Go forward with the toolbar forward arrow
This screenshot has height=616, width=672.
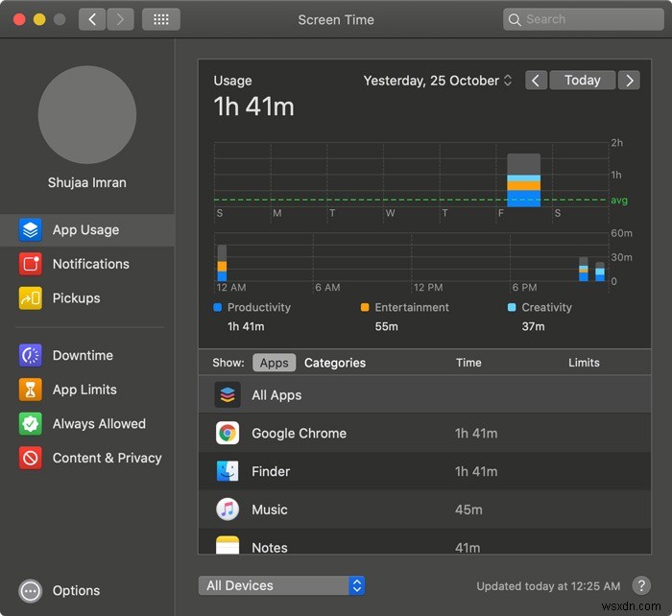[x=120, y=19]
